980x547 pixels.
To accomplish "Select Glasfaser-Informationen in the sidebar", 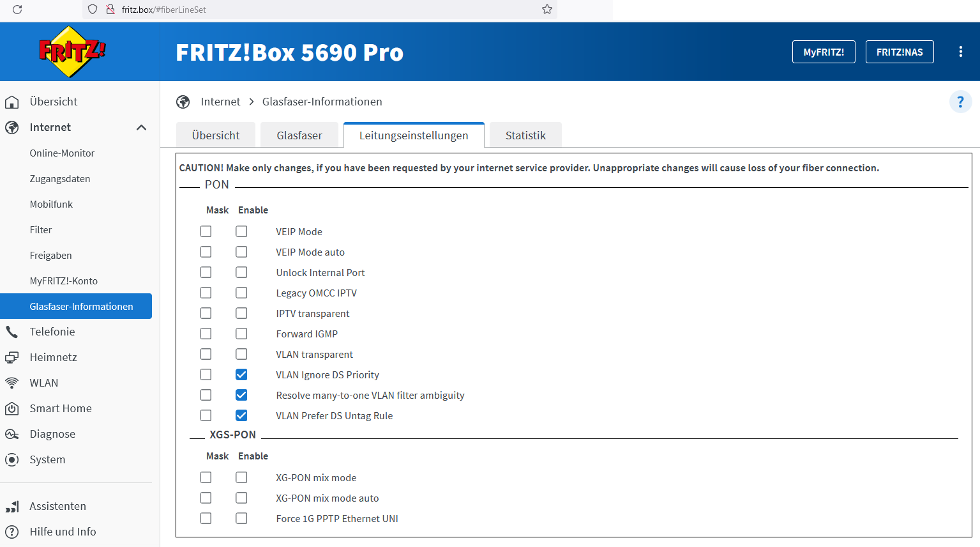I will coord(76,306).
